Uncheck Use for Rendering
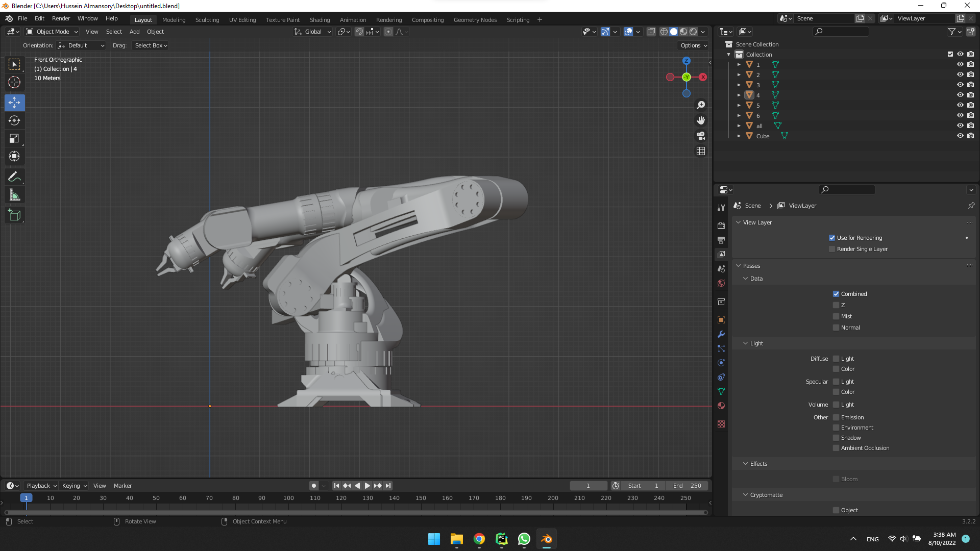Viewport: 980px width, 551px height. pyautogui.click(x=832, y=238)
